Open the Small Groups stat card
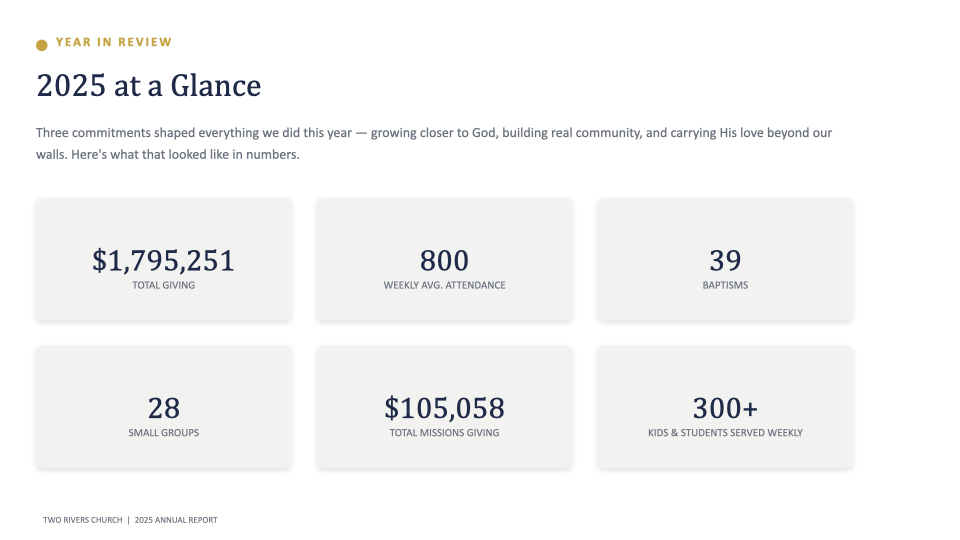The height and width of the screenshot is (540, 960). pyautogui.click(x=164, y=407)
